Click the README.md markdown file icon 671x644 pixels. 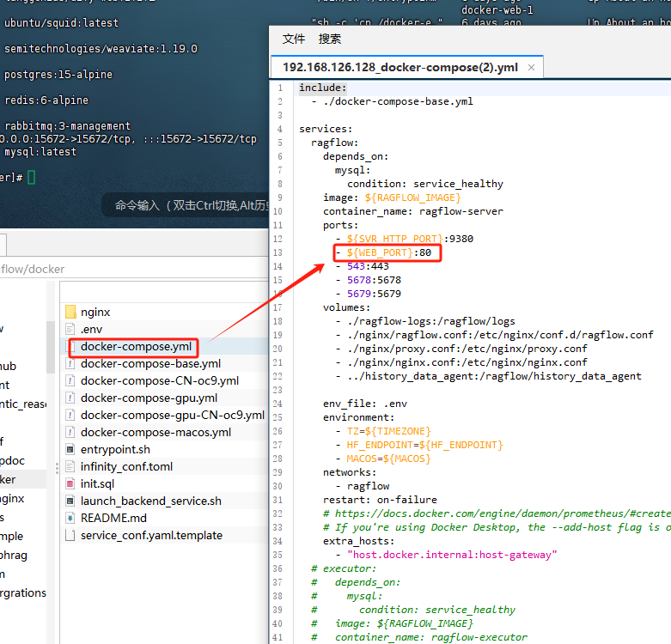tap(71, 519)
